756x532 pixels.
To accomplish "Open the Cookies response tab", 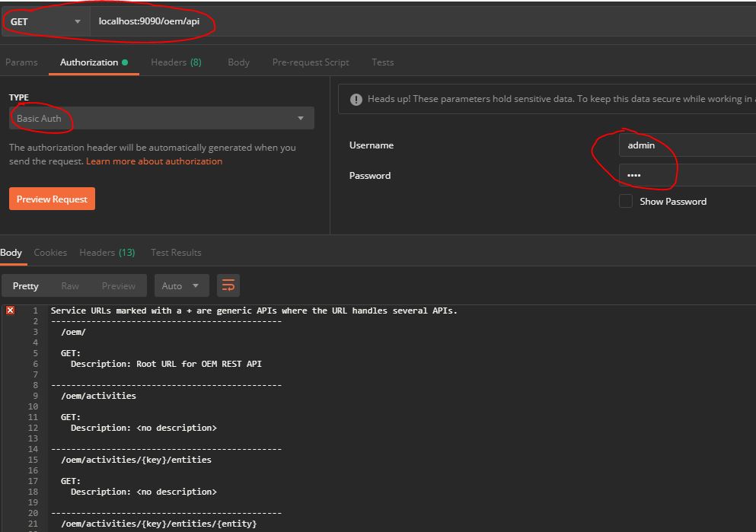I will point(50,252).
